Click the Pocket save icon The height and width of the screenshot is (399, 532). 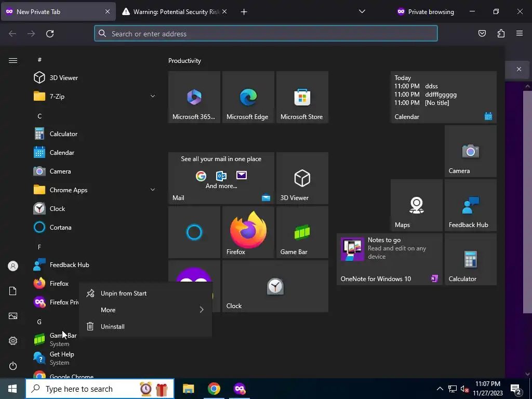tap(482, 33)
